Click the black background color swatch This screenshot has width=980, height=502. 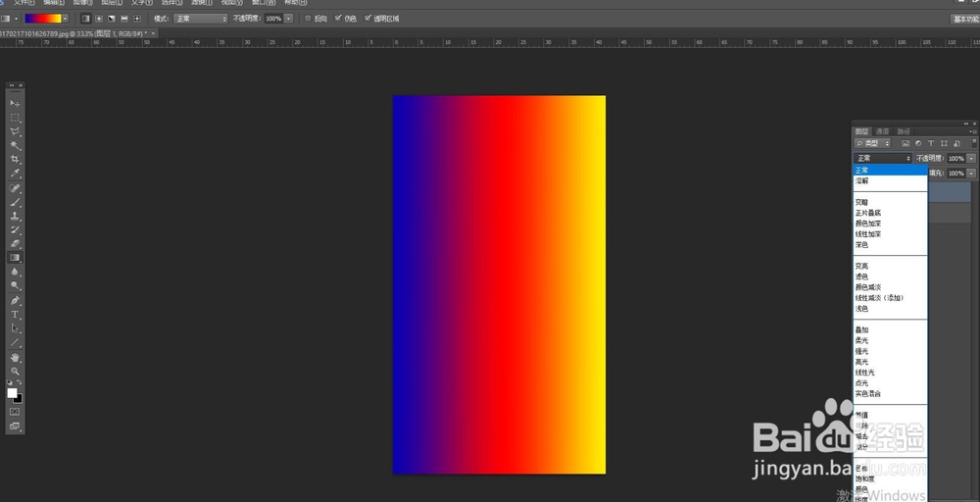coord(20,399)
